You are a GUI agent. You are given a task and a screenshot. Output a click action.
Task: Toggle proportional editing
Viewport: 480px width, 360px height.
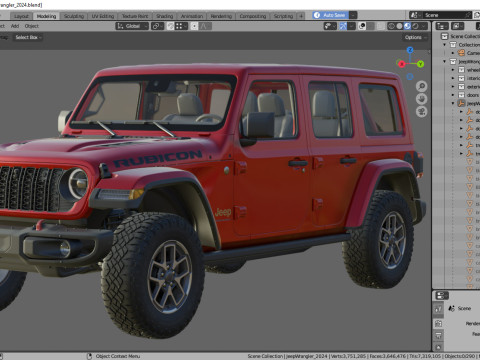(x=194, y=26)
